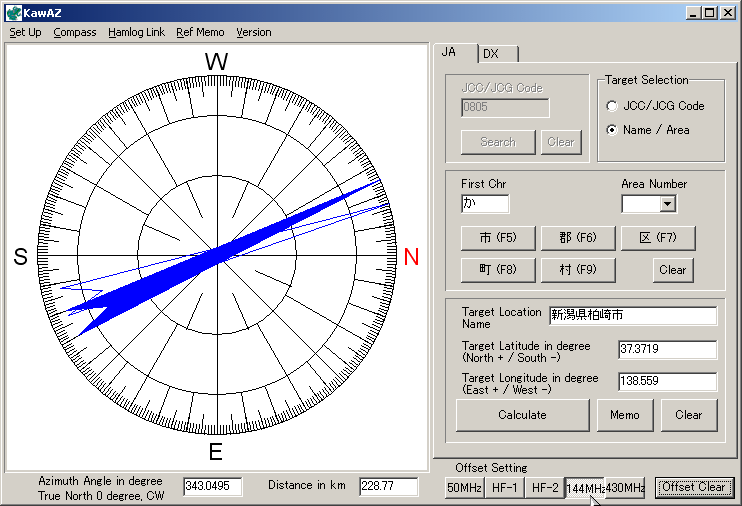
Task: Click the 郡 (F6) button
Action: [x=578, y=238]
